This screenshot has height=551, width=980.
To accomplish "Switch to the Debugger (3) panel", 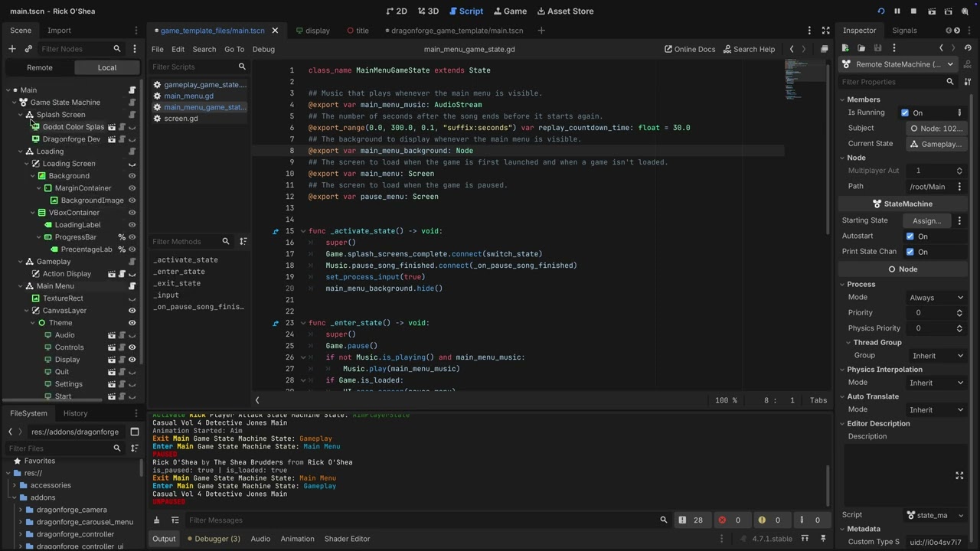I will [214, 539].
